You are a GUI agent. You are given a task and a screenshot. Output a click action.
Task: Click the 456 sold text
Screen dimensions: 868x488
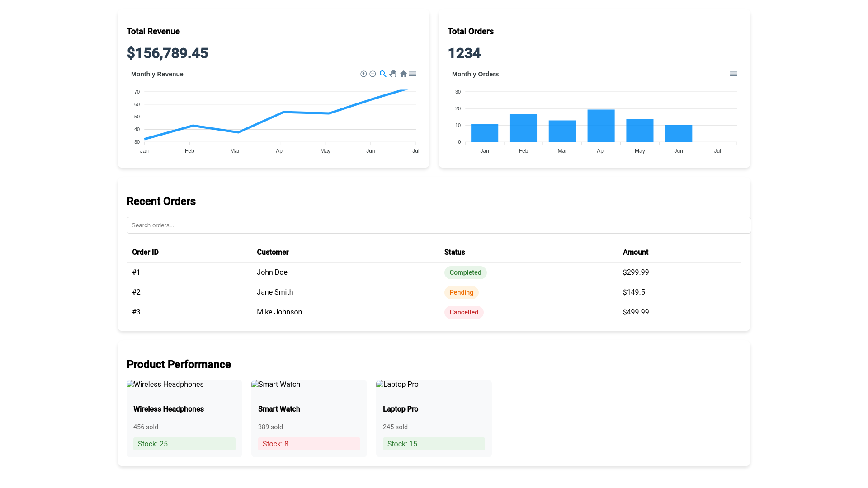[146, 427]
